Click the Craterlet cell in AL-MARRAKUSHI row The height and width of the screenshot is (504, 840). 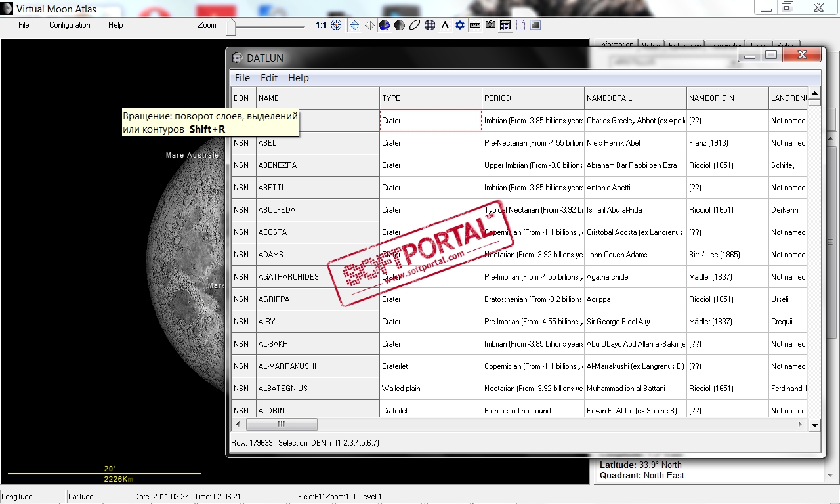[x=430, y=366]
